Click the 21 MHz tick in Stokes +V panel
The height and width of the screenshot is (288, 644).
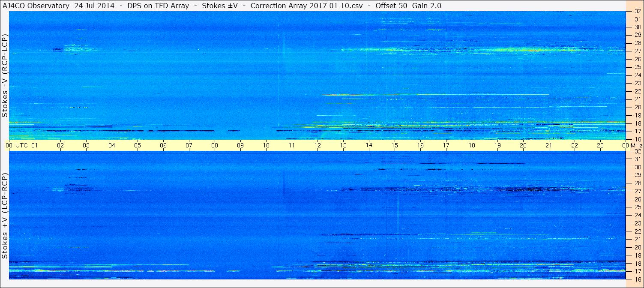[x=637, y=239]
